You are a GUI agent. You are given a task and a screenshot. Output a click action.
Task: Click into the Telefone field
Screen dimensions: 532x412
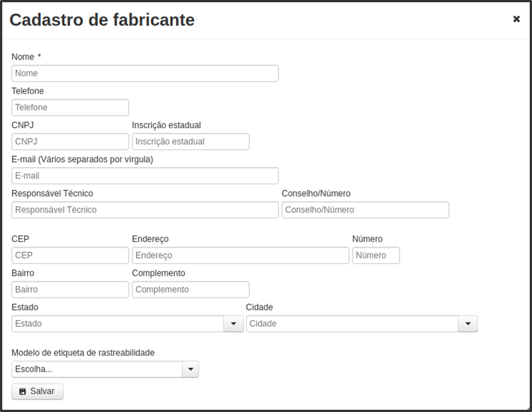70,108
